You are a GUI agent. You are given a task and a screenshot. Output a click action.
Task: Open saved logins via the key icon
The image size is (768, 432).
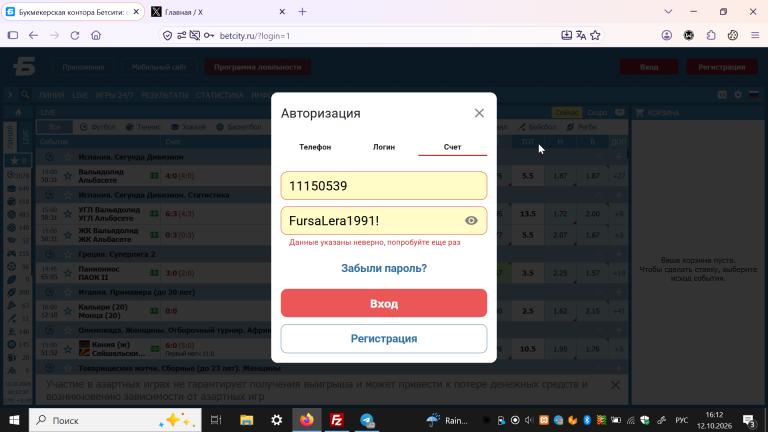coord(209,35)
